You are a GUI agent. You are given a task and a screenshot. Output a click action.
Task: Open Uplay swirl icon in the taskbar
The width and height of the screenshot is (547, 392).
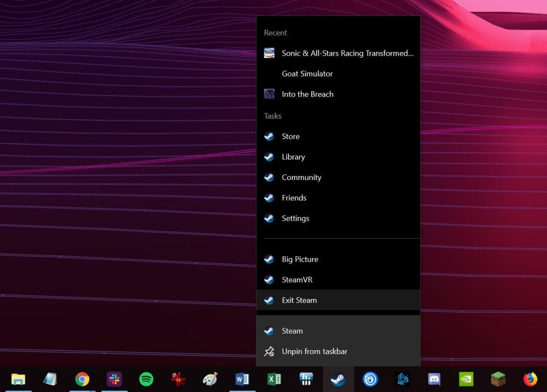[370, 379]
